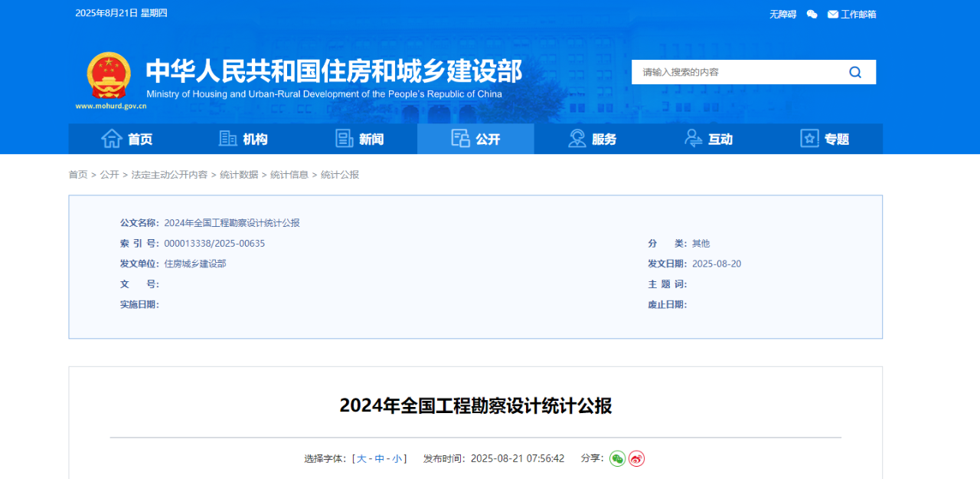Open the 服务 navigation menu
The height and width of the screenshot is (479, 980).
coord(592,139)
